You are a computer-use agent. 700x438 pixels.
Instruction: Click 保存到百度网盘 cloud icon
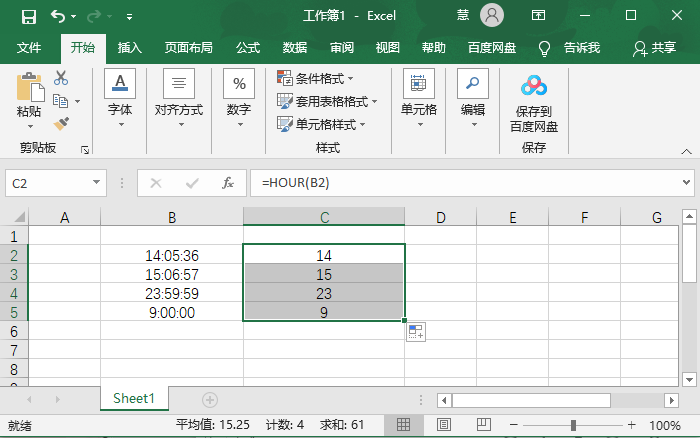(534, 86)
